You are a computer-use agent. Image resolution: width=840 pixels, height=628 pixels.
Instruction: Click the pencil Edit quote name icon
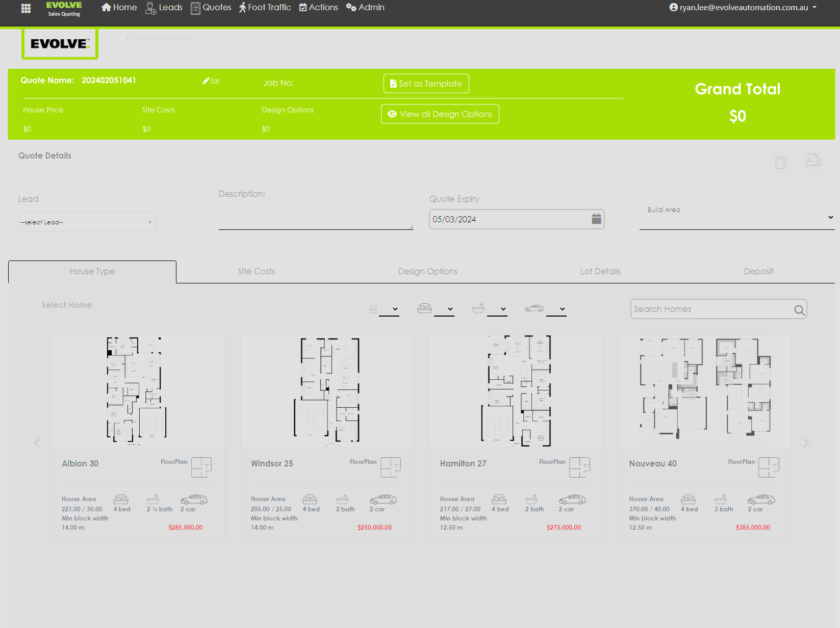point(207,81)
